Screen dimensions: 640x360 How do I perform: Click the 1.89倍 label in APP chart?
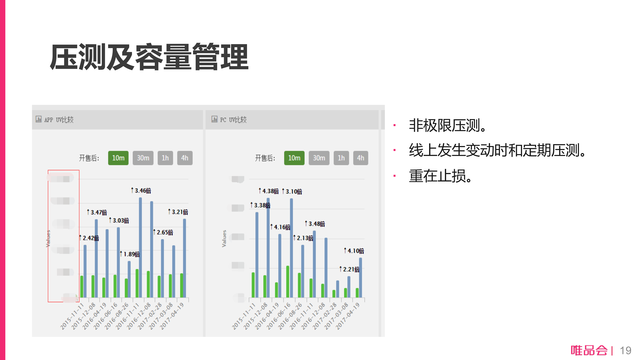pyautogui.click(x=130, y=254)
